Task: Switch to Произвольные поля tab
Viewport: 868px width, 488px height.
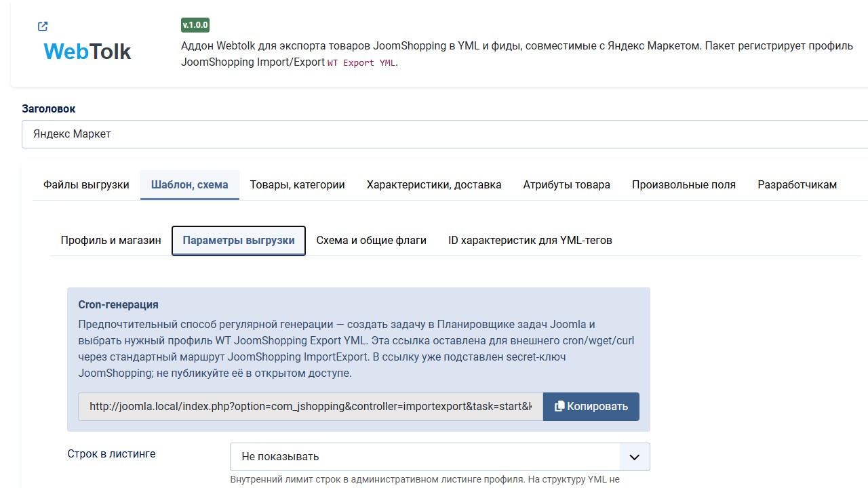Action: click(x=684, y=184)
